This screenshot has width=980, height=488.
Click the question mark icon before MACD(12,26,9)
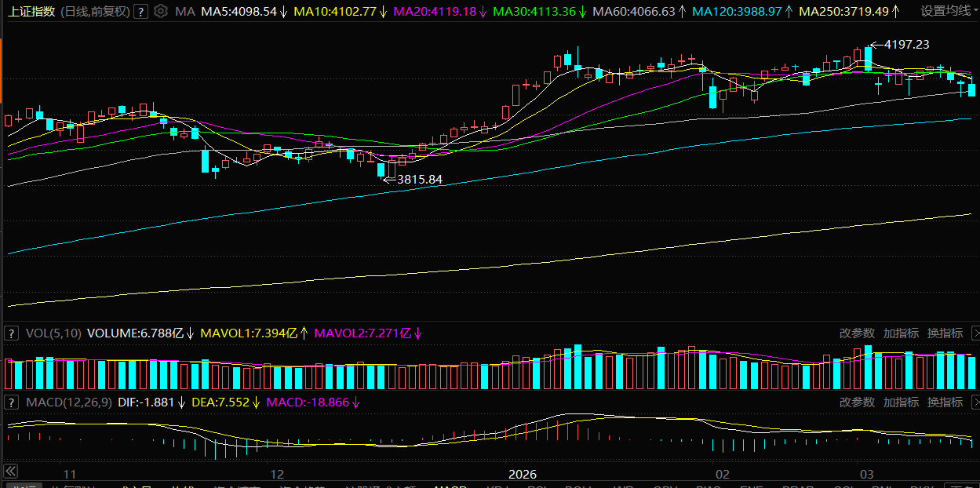[x=12, y=402]
